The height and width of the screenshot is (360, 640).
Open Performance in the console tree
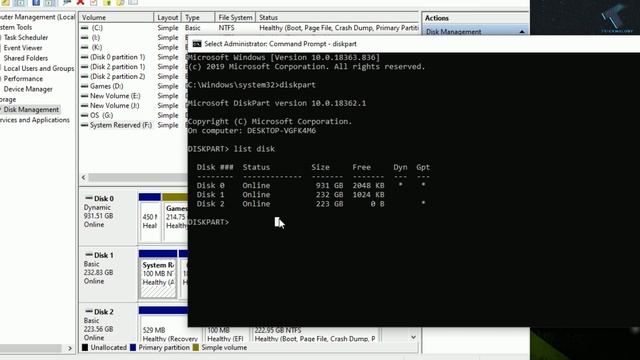(23, 78)
